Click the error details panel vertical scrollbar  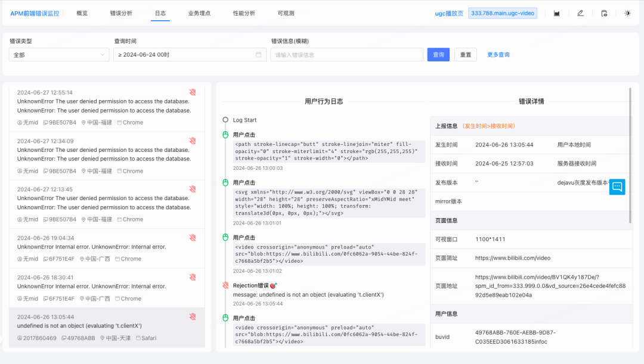coord(630,155)
